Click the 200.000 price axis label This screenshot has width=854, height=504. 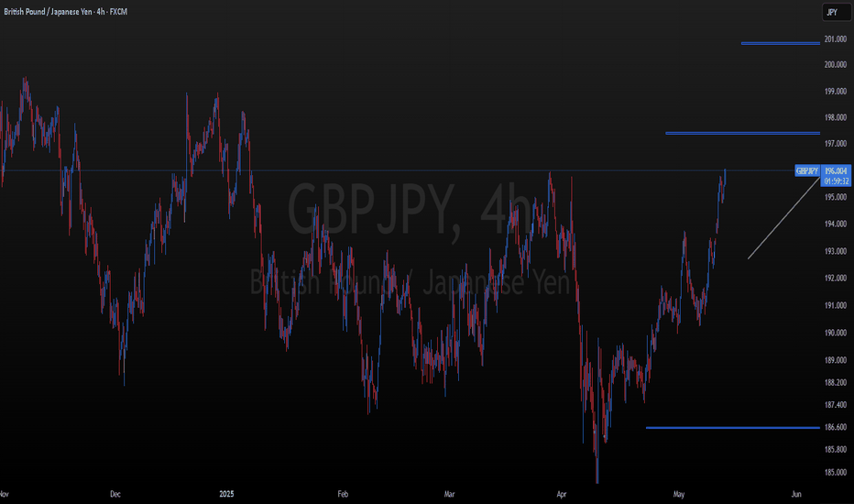click(x=836, y=64)
